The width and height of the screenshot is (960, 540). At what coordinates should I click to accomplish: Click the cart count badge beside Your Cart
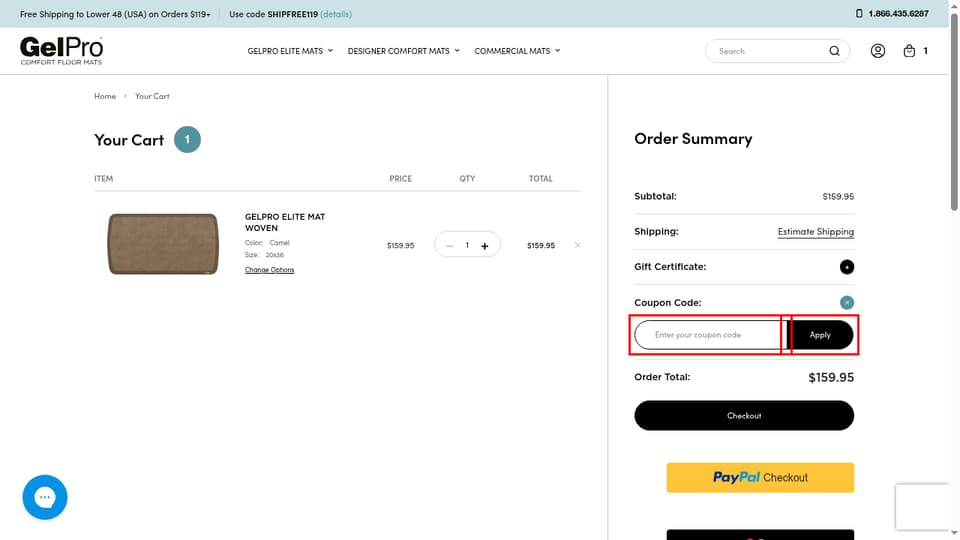[x=187, y=140]
